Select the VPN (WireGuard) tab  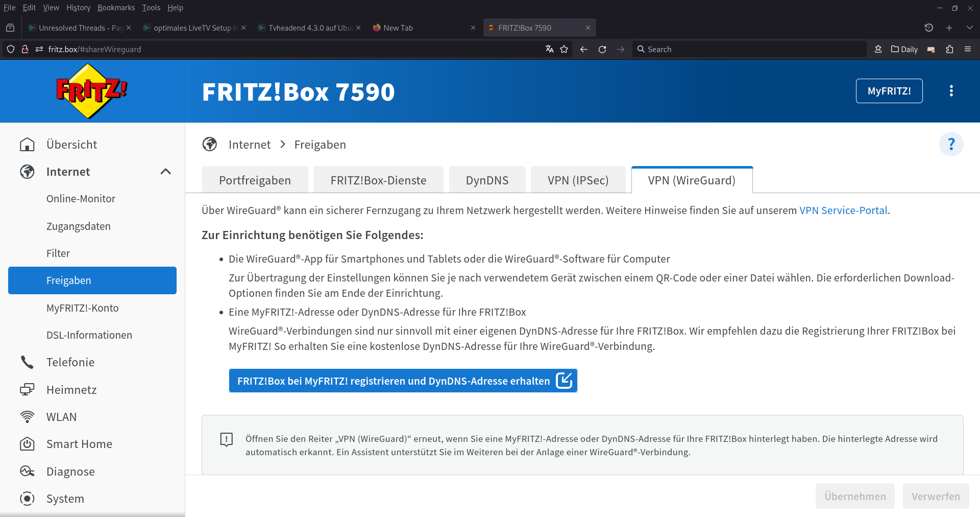[692, 180]
